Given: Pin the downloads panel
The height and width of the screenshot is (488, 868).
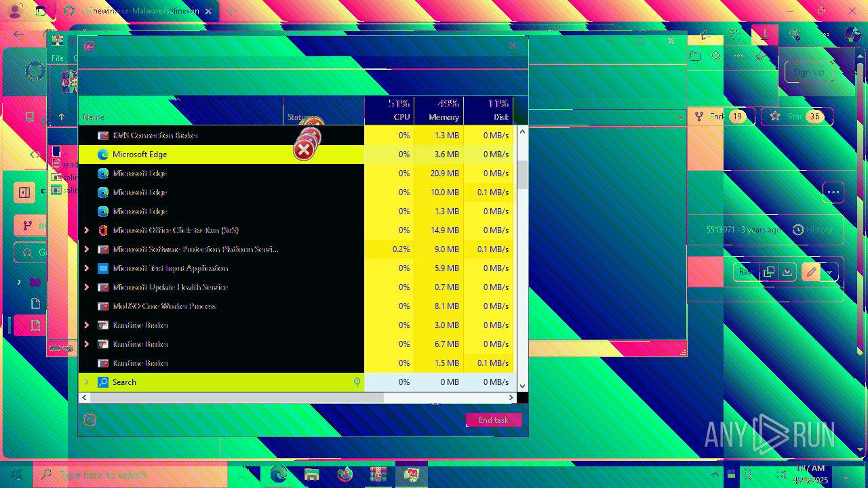Looking at the screenshot, I should coord(760,56).
